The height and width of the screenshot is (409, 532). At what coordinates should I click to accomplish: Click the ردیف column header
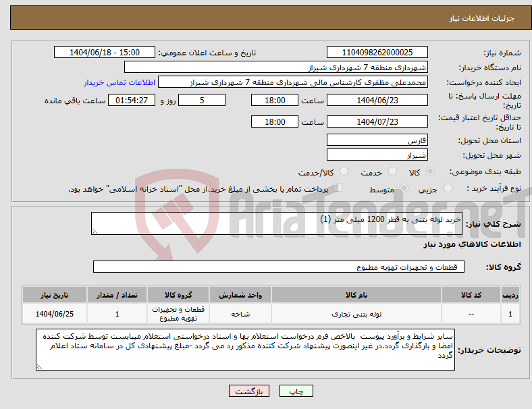click(x=510, y=295)
